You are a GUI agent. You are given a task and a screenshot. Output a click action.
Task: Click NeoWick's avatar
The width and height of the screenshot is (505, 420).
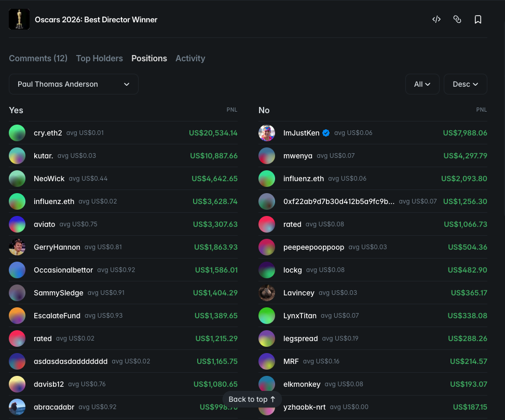(x=17, y=179)
